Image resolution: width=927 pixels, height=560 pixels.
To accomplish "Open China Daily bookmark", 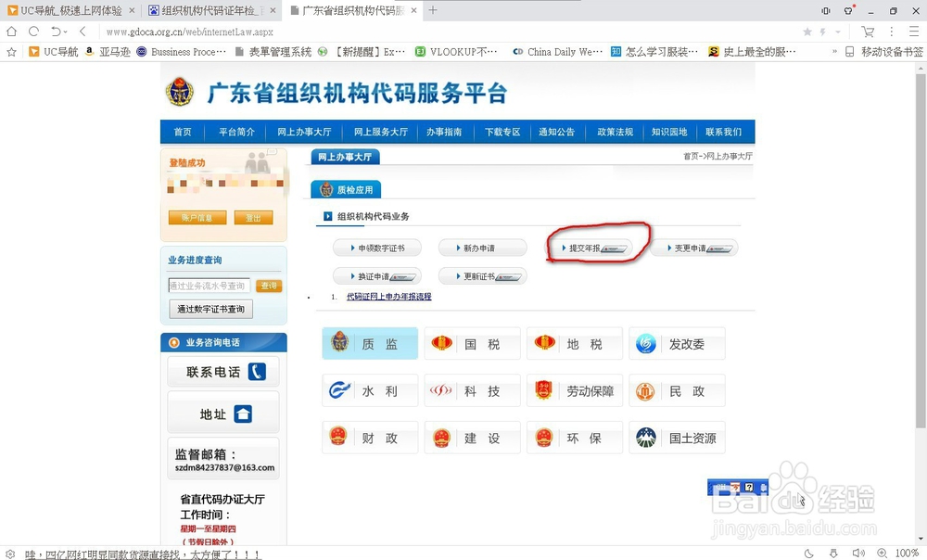I will (x=557, y=52).
